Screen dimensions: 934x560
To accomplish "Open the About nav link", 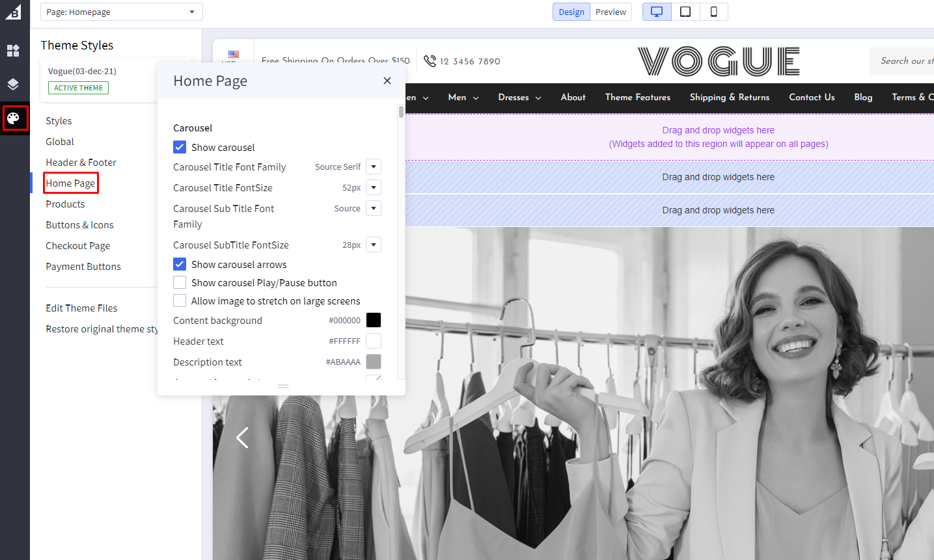I will tap(573, 97).
